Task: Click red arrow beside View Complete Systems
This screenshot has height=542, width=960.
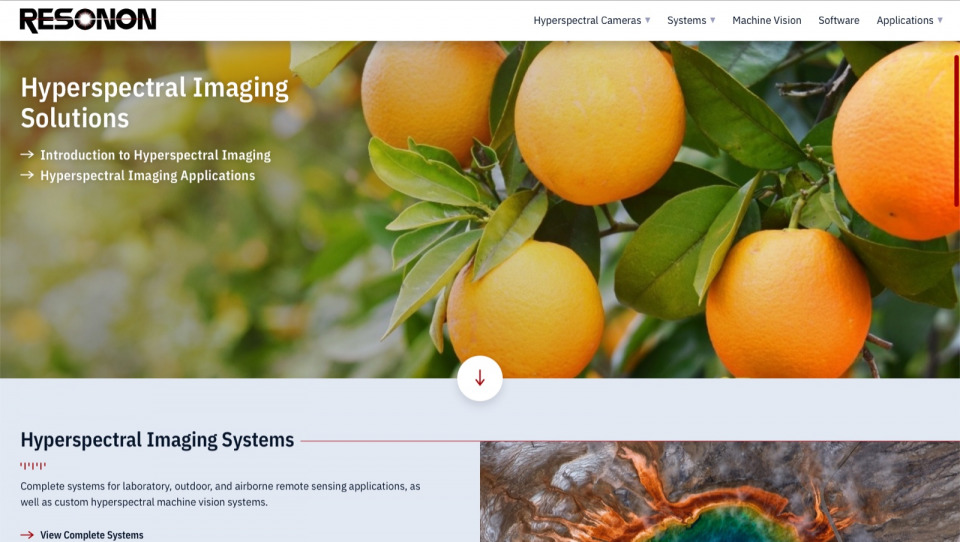Action: [27, 535]
